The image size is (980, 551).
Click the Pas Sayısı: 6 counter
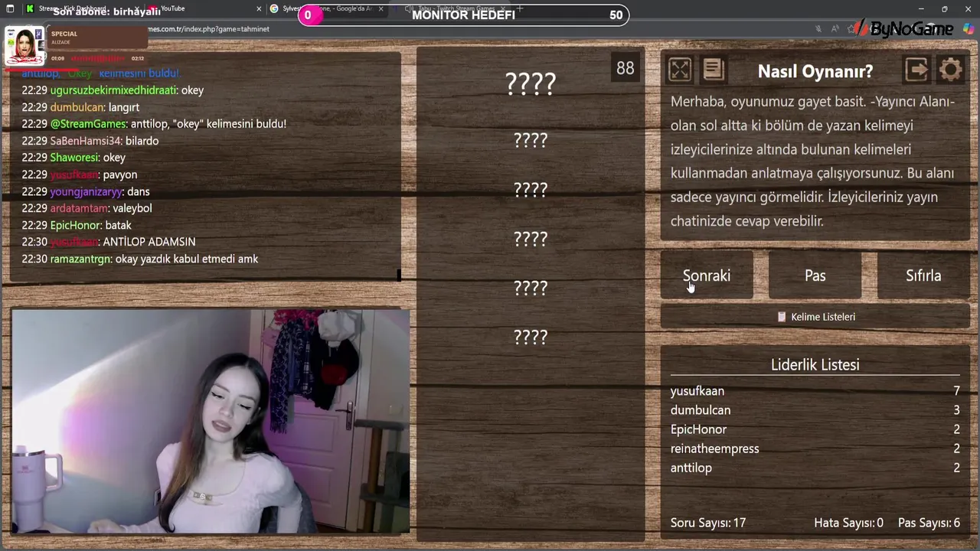929,523
